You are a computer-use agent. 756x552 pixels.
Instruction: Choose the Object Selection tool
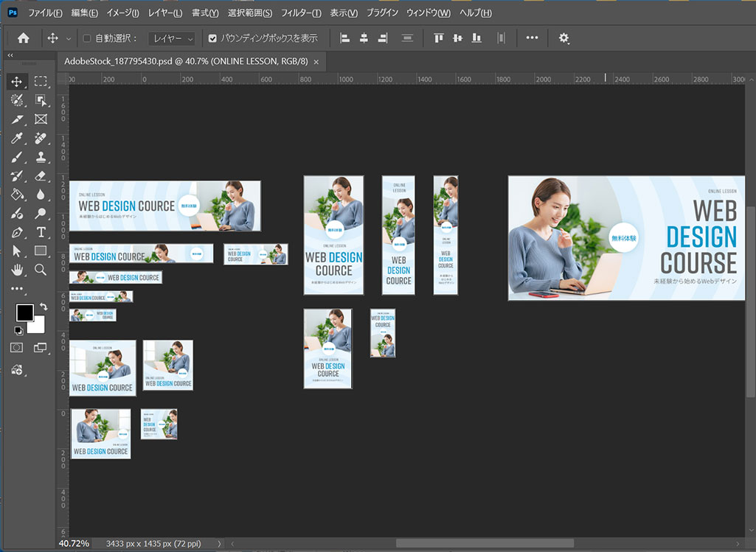click(x=41, y=100)
